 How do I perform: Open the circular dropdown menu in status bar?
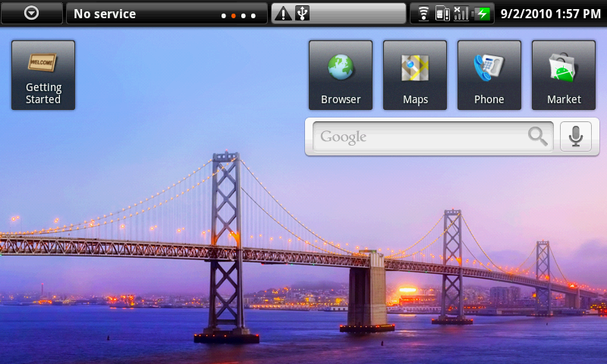click(31, 14)
